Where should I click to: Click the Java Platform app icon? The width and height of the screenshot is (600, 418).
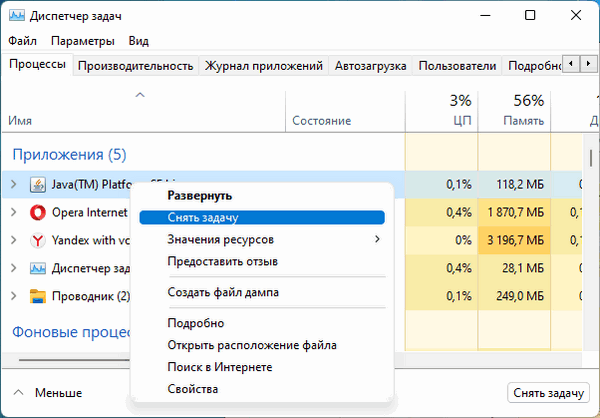click(x=37, y=184)
